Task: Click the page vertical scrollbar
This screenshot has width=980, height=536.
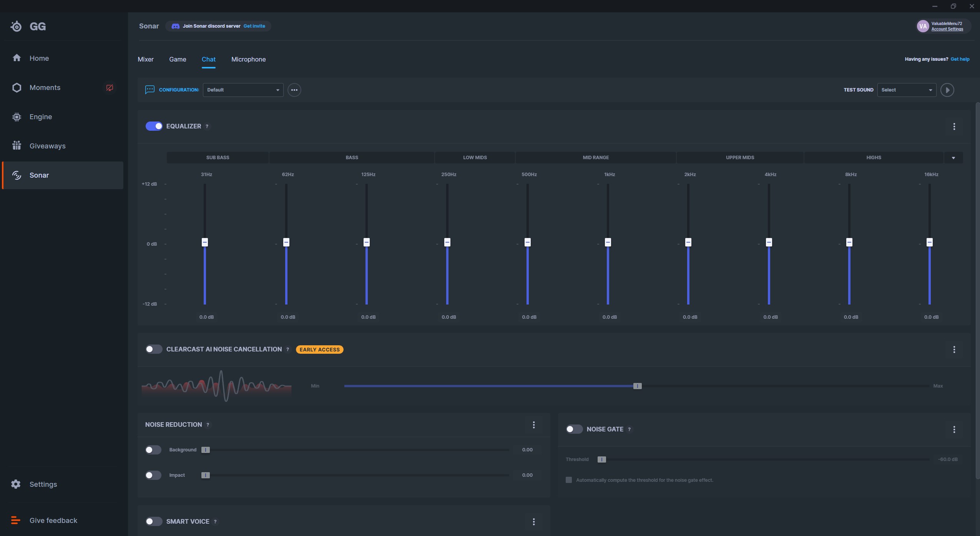Action: click(x=977, y=291)
